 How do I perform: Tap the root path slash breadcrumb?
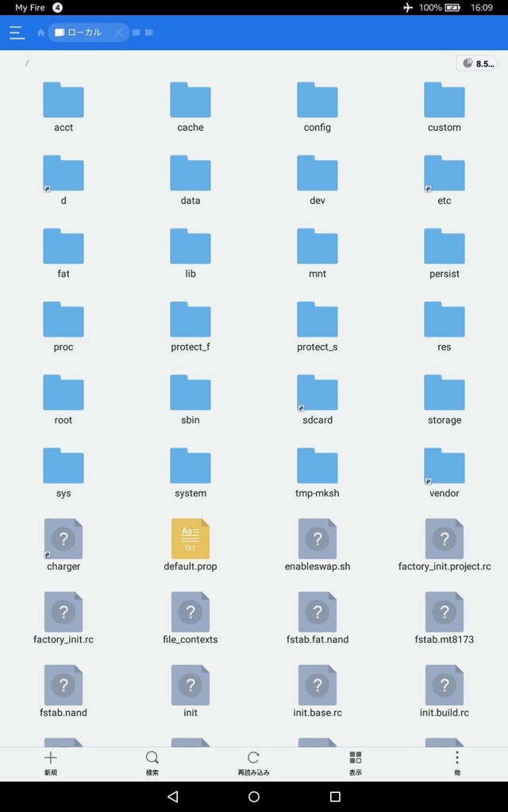[x=27, y=63]
